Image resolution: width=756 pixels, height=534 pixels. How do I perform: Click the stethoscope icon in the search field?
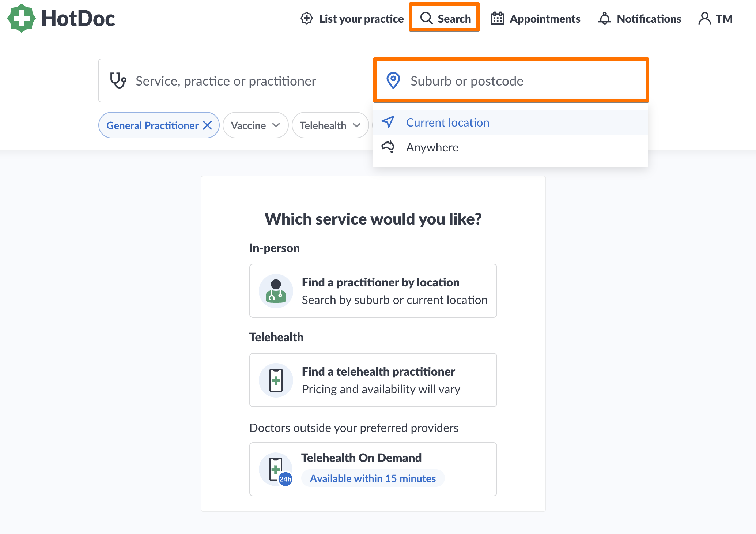pyautogui.click(x=118, y=80)
